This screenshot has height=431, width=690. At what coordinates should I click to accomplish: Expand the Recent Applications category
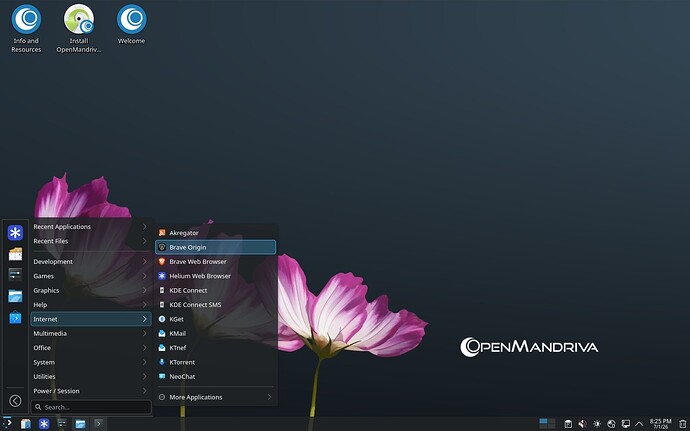pyautogui.click(x=91, y=227)
